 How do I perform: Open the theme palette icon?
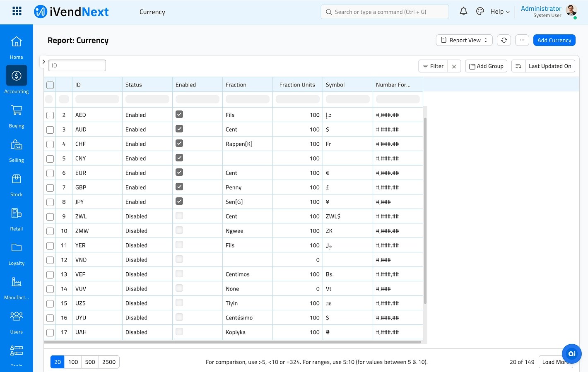[480, 12]
